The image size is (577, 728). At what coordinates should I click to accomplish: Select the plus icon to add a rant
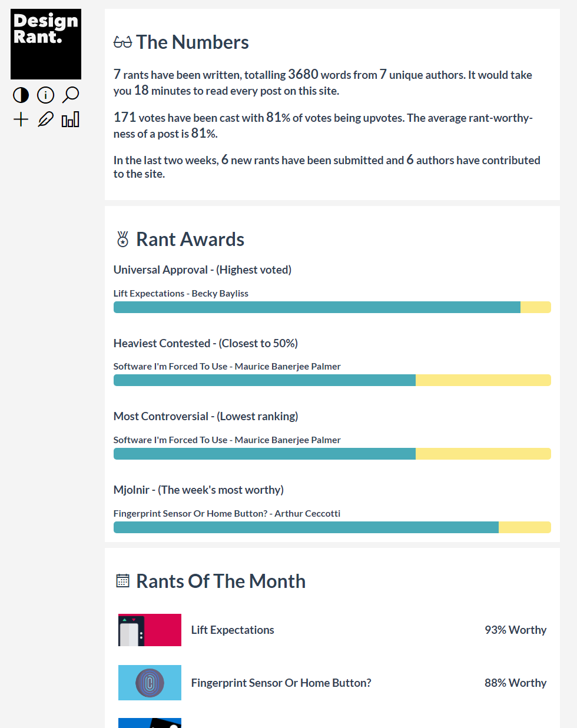point(21,119)
